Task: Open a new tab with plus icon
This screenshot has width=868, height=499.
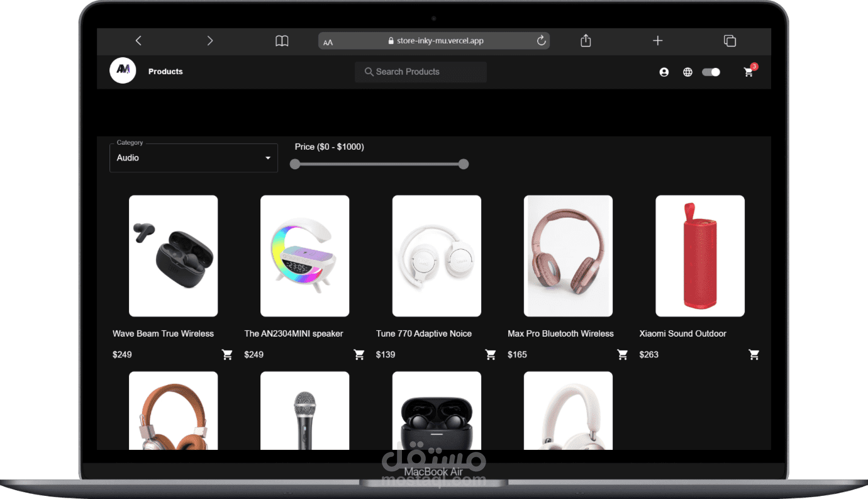Action: [x=658, y=41]
